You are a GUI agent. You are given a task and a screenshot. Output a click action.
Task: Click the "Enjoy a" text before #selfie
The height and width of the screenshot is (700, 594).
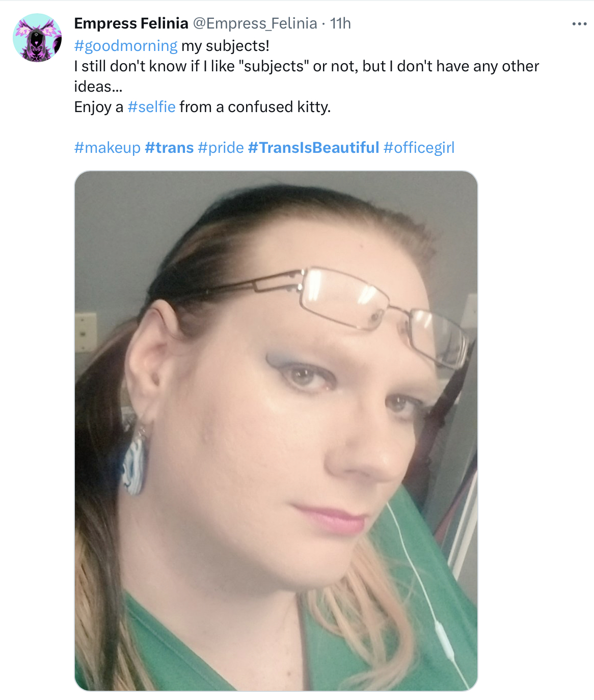click(x=99, y=107)
